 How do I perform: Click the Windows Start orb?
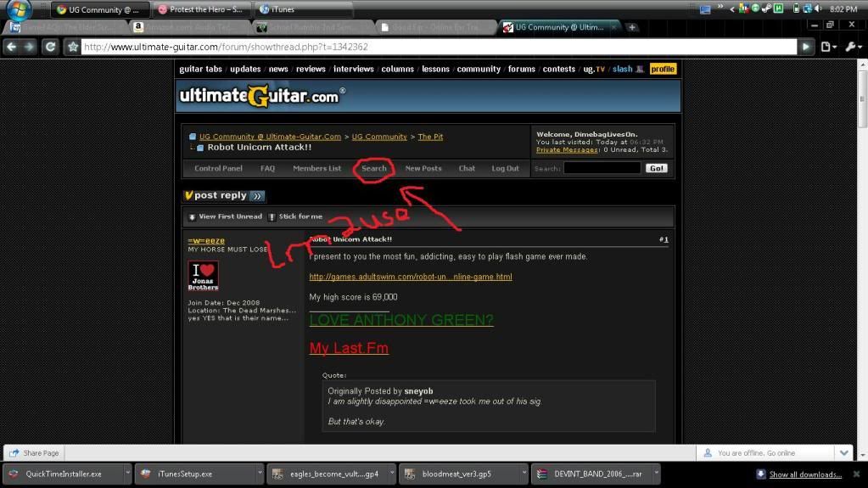[18, 9]
